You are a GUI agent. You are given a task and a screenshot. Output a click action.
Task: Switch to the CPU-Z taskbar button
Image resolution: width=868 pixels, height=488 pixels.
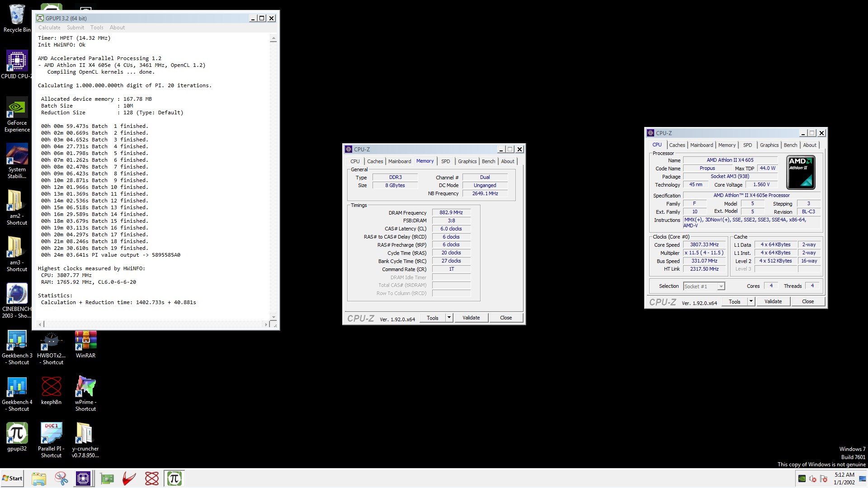(x=83, y=479)
